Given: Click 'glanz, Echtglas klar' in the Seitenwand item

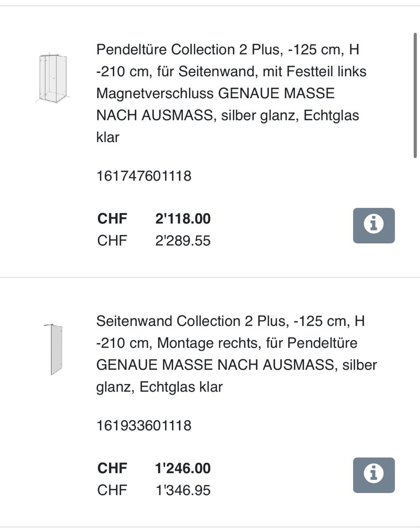Looking at the screenshot, I should [x=159, y=387].
